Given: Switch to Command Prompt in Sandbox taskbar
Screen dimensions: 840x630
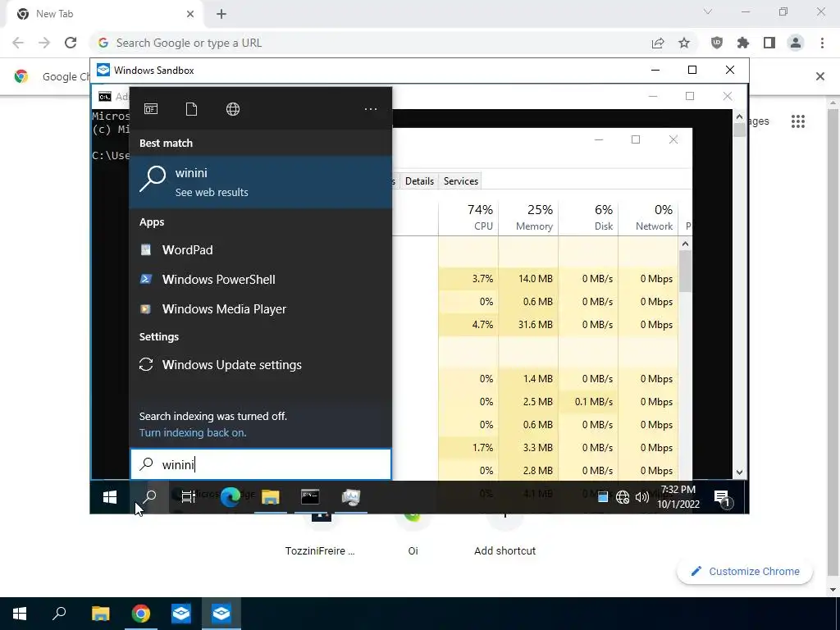Looking at the screenshot, I should point(310,498).
